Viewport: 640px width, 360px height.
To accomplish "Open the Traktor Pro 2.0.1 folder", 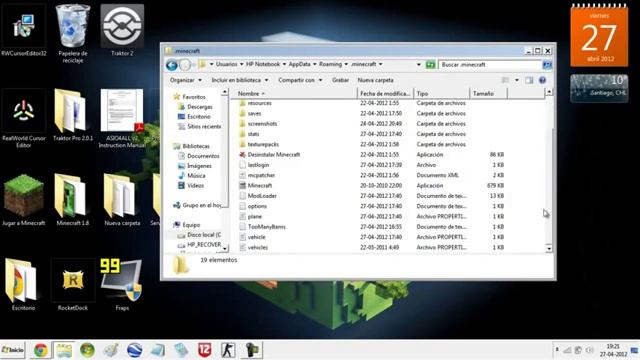I will point(73,116).
